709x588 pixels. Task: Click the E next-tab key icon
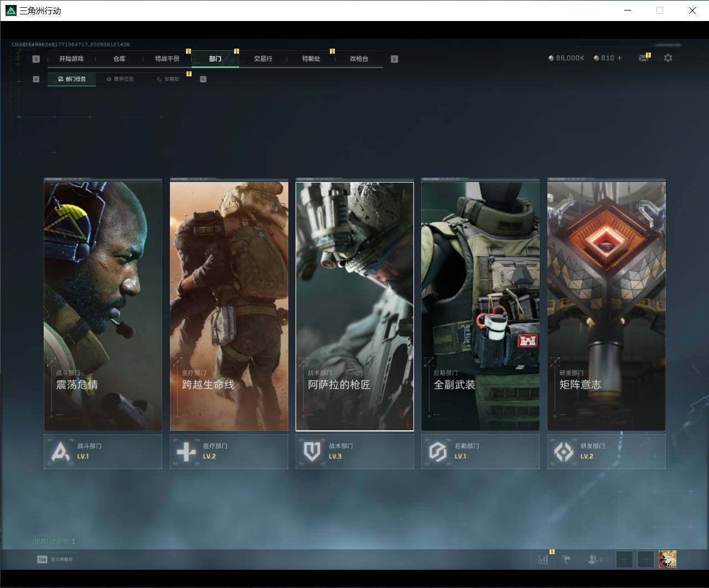pyautogui.click(x=395, y=59)
